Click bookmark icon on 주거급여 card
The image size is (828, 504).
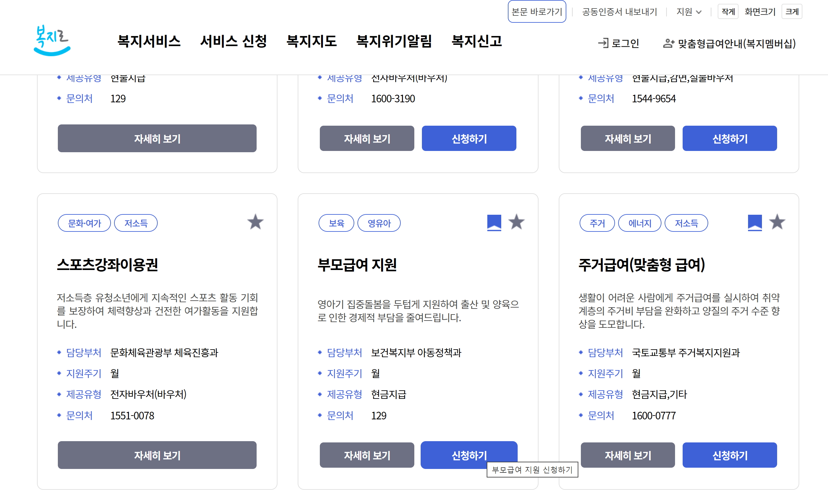(x=755, y=223)
